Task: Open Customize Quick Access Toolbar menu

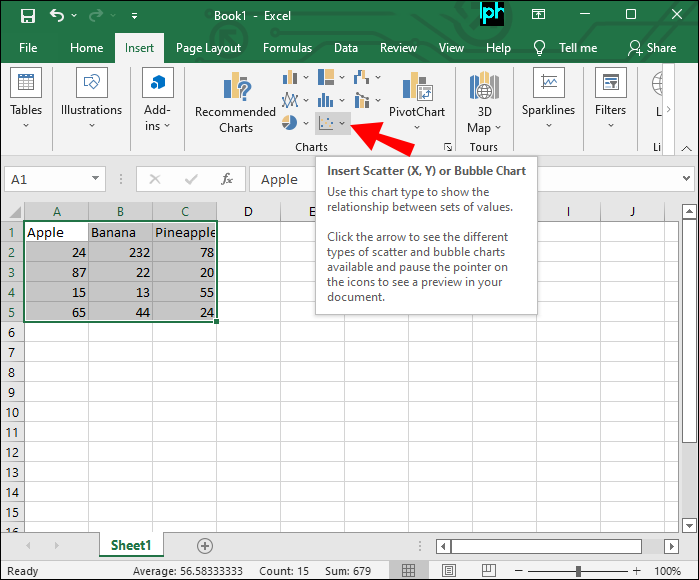Action: click(x=134, y=16)
